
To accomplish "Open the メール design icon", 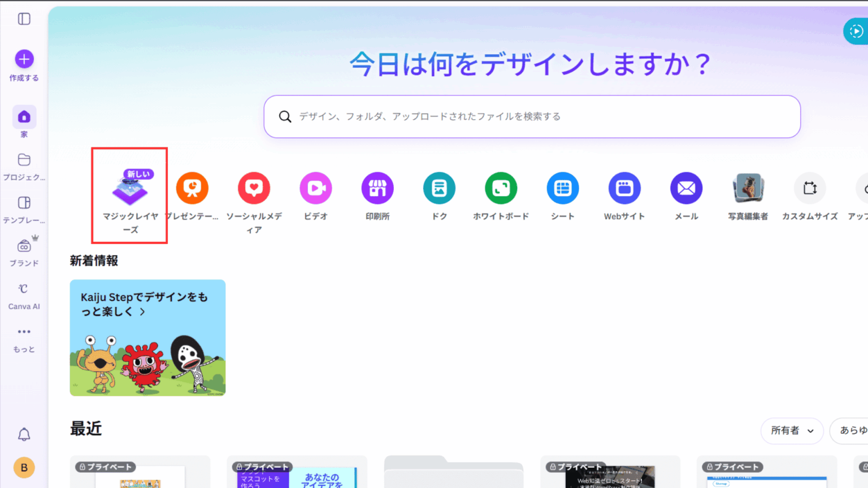I will point(685,188).
